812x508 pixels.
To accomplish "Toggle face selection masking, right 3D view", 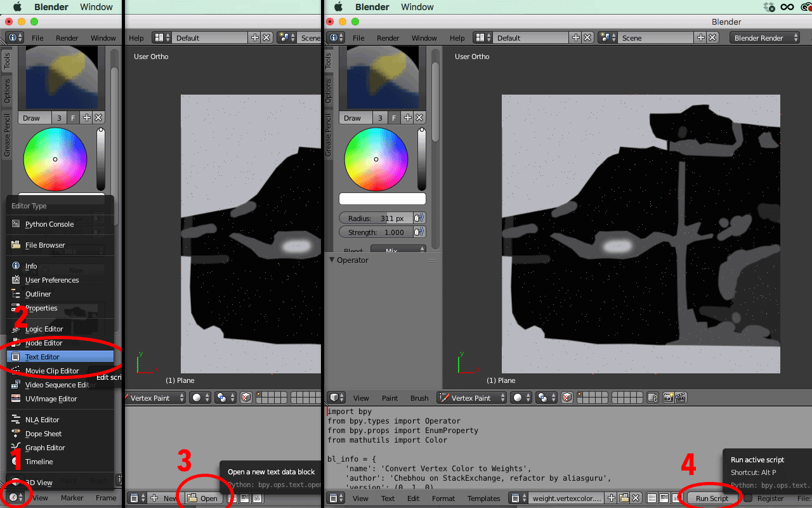I will click(x=567, y=398).
